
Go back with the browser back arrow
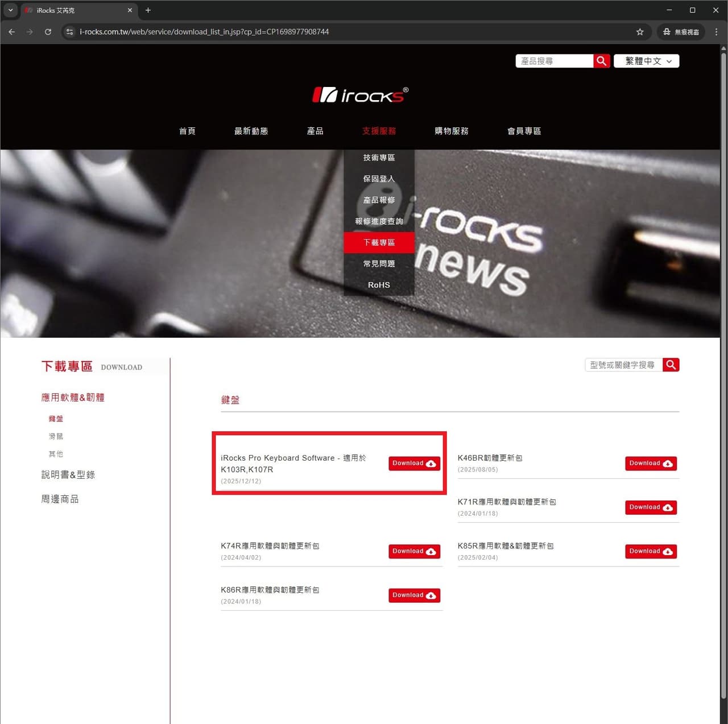click(12, 32)
